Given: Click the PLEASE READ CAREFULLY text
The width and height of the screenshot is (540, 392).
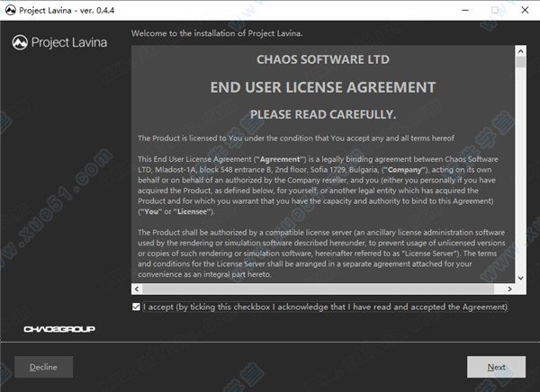Looking at the screenshot, I should click(x=323, y=114).
